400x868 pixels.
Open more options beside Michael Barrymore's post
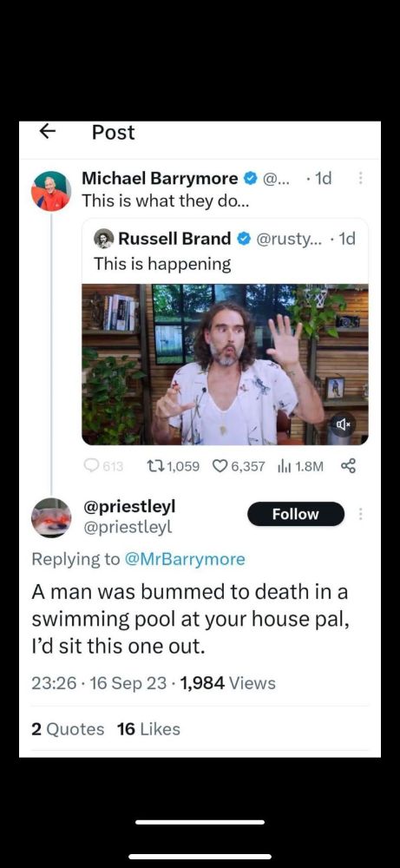tap(360, 178)
